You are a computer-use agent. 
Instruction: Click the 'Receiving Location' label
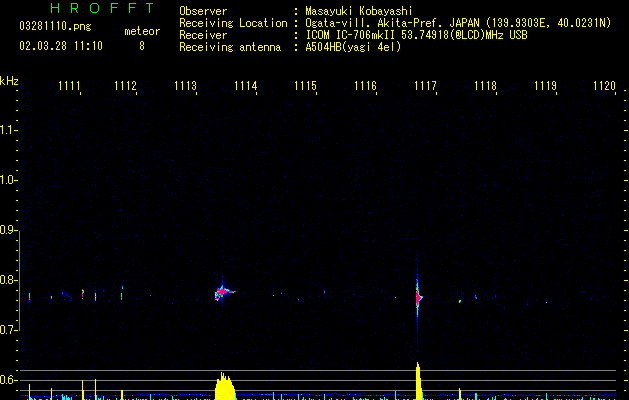[233, 23]
